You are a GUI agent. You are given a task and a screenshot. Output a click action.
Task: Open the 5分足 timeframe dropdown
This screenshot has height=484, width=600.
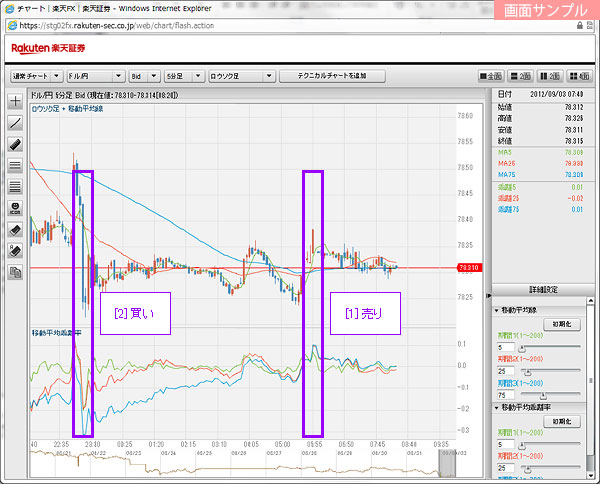point(180,76)
